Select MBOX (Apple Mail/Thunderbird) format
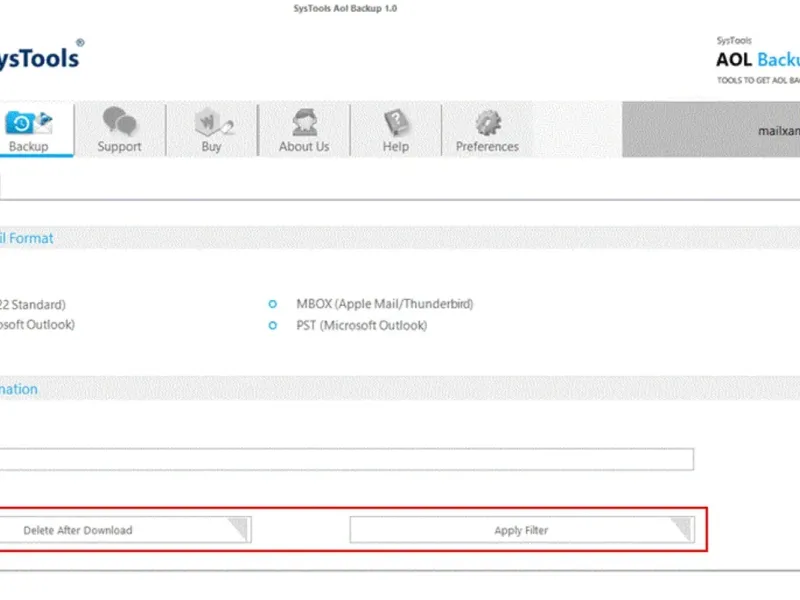 click(272, 304)
